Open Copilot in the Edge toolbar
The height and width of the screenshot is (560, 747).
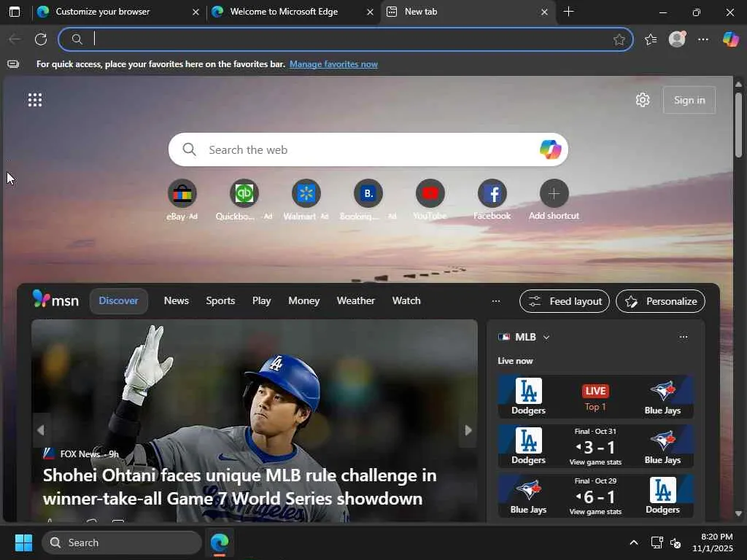[x=730, y=39]
